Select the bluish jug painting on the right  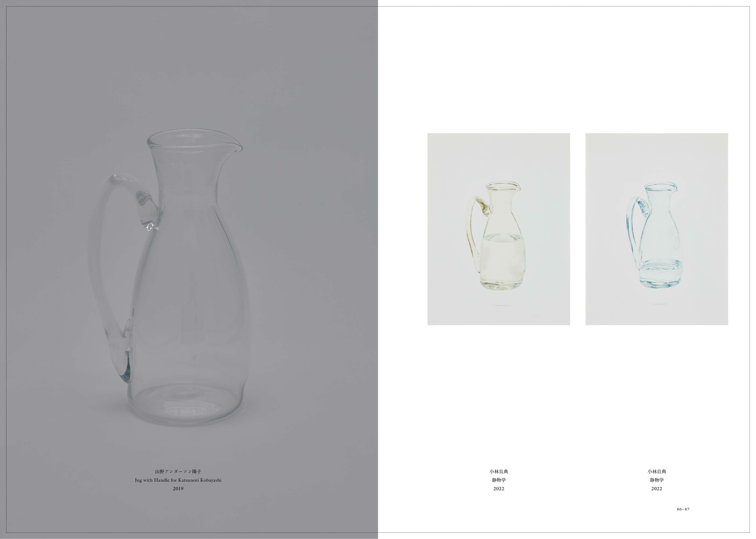click(x=656, y=229)
